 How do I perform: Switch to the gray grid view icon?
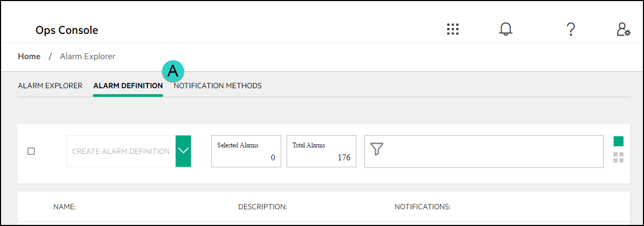coord(618,158)
